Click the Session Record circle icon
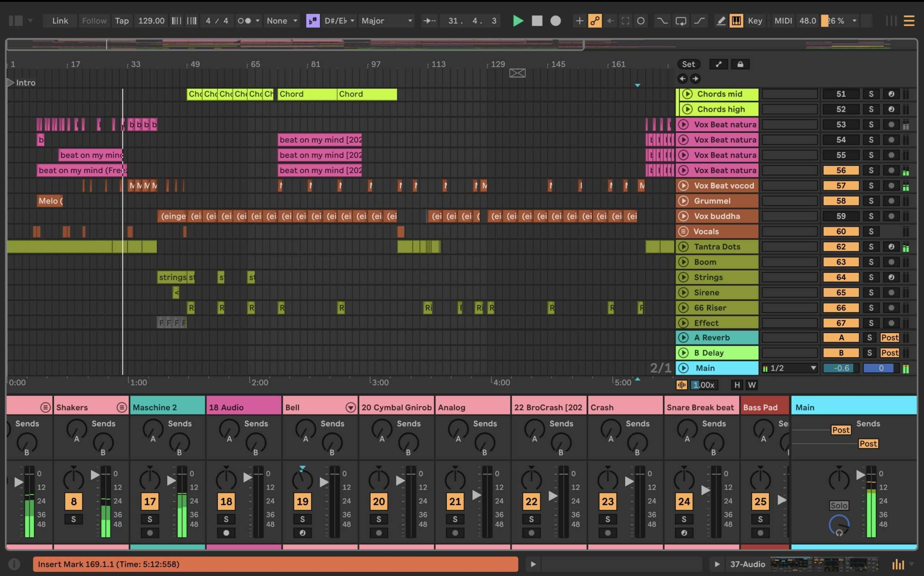The width and height of the screenshot is (924, 576). (x=641, y=21)
